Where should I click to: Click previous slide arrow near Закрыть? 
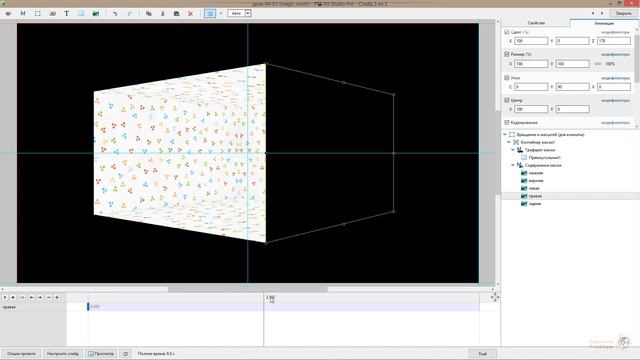click(x=593, y=13)
